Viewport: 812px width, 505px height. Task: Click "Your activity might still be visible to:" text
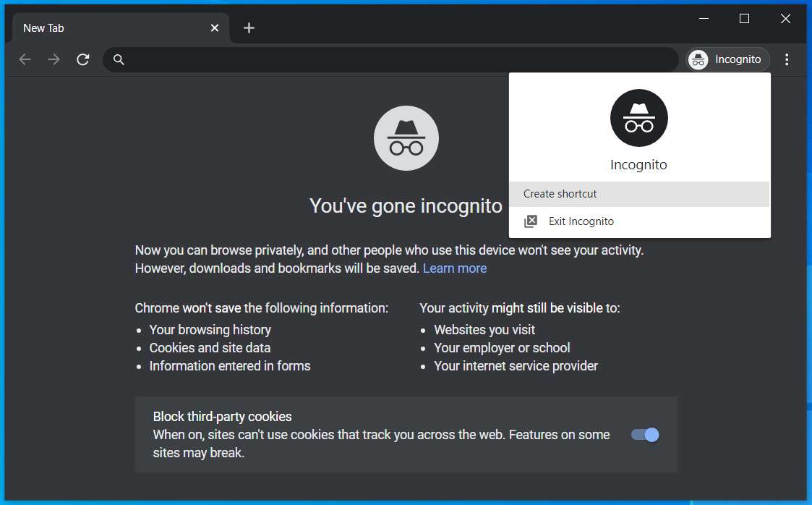(x=519, y=308)
